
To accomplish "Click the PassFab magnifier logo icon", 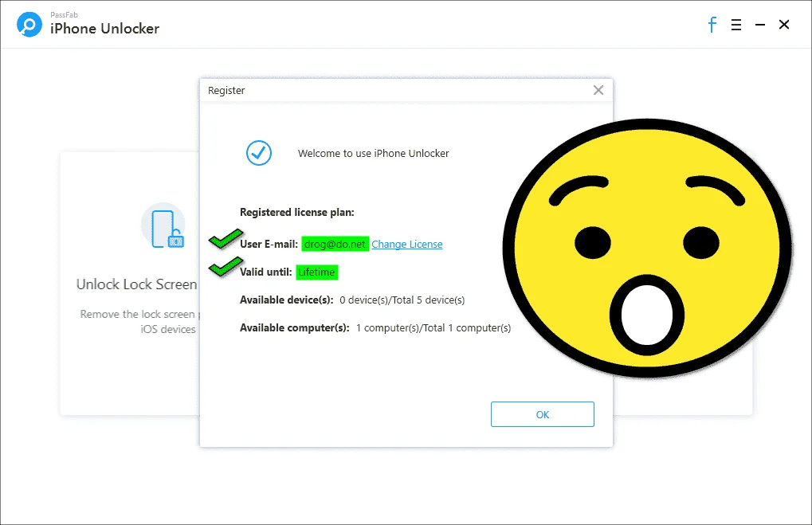I will click(29, 25).
